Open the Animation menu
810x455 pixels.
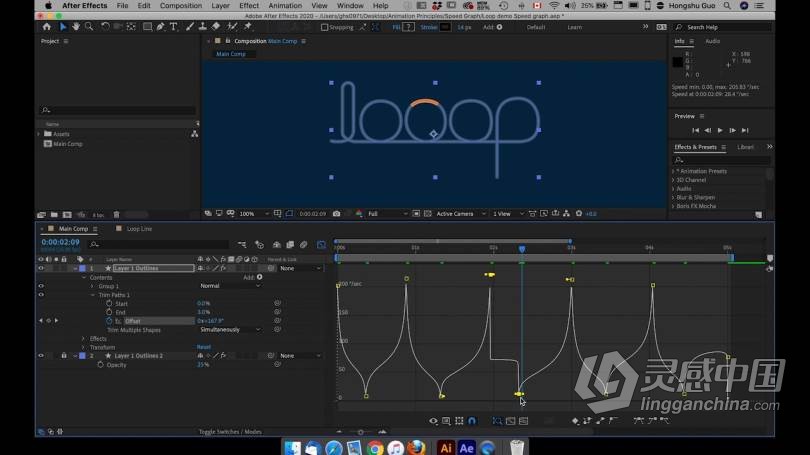[285, 6]
